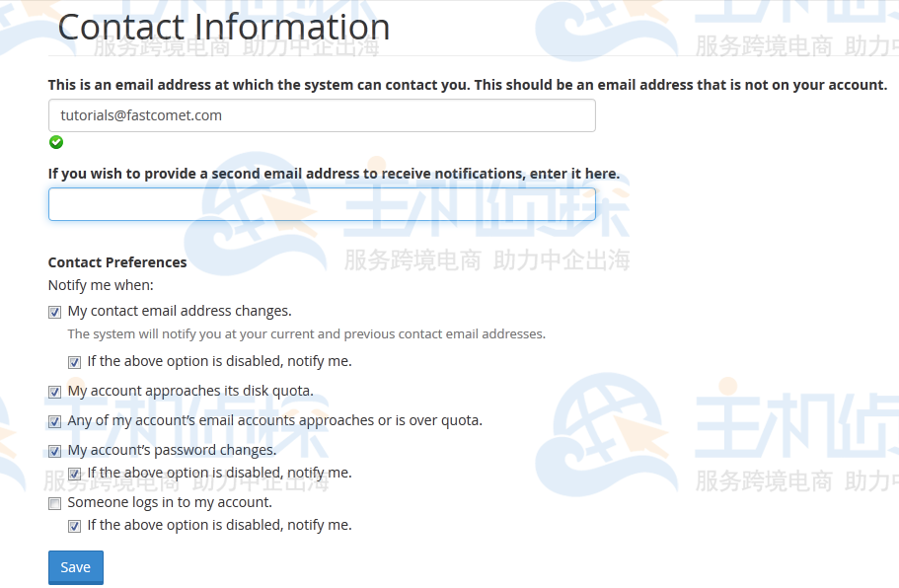Uncheck 'My account's password changes'
The height and width of the screenshot is (588, 899).
click(x=54, y=452)
